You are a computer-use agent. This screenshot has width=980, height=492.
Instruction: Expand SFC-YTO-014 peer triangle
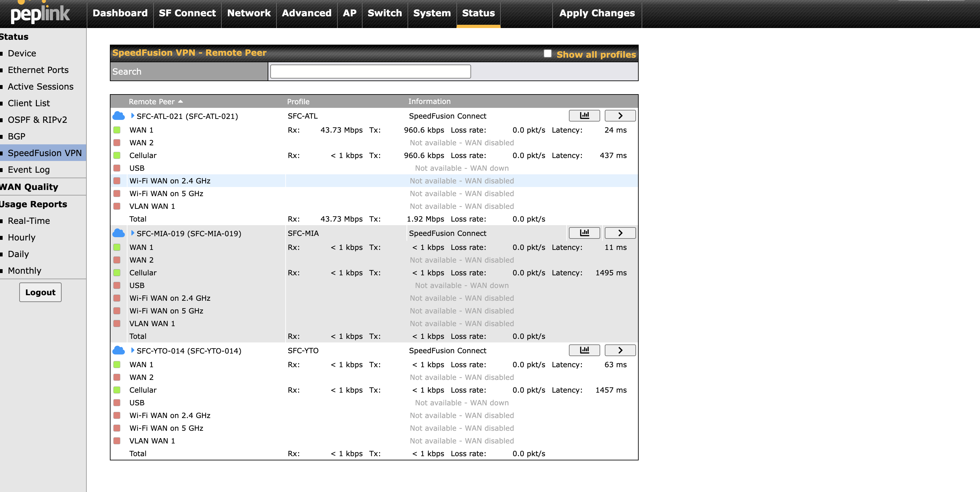[132, 350]
